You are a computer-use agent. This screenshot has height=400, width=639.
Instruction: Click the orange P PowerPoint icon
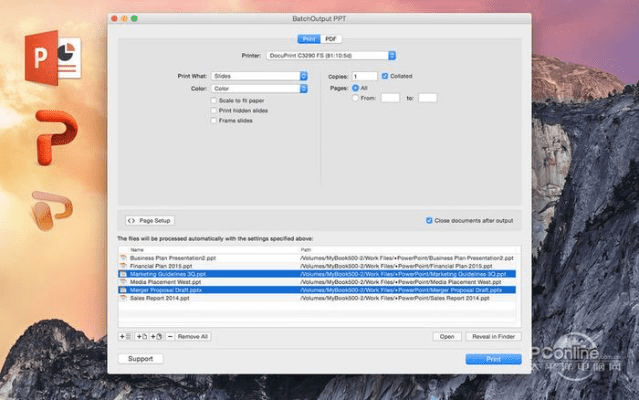[56, 135]
